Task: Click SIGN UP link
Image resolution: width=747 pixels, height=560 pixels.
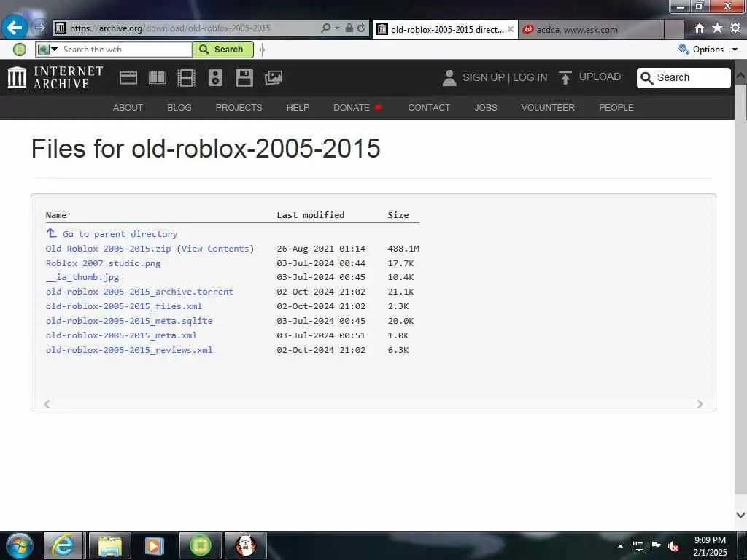Action: (x=483, y=77)
